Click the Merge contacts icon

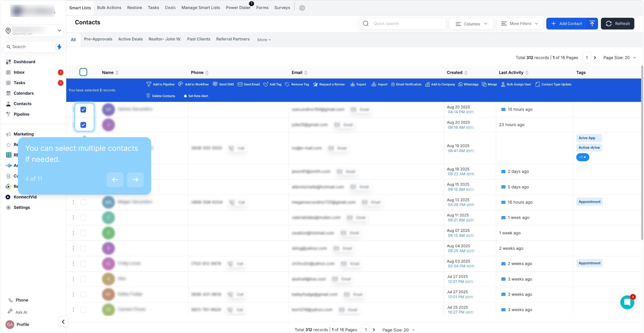click(484, 84)
